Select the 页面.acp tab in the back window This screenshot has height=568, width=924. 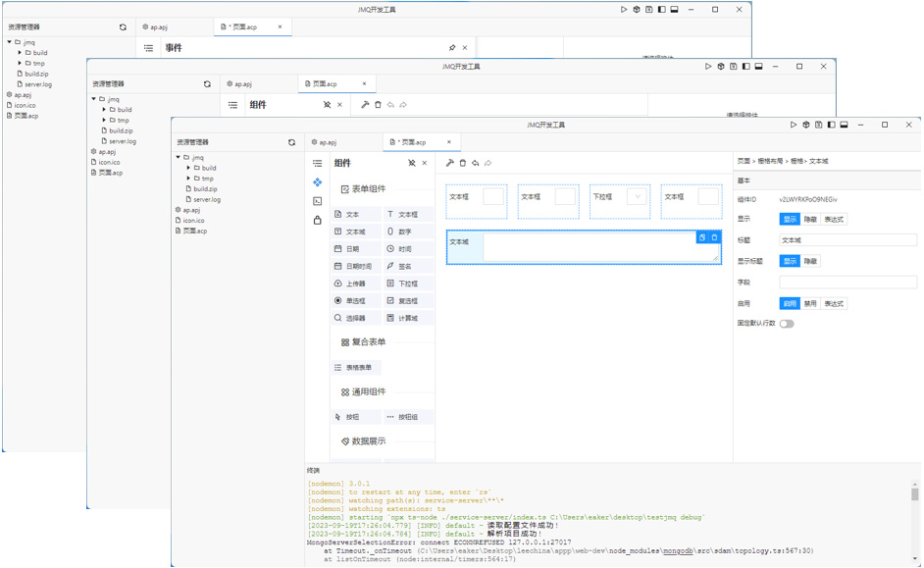(x=252, y=27)
